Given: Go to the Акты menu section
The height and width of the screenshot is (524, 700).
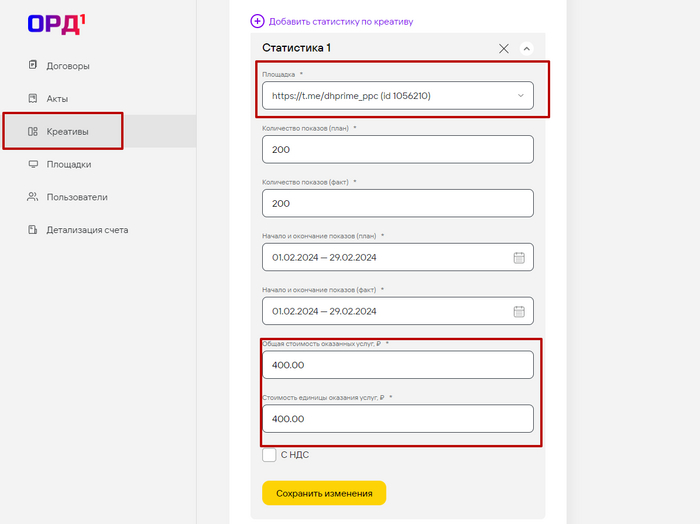Looking at the screenshot, I should [57, 98].
